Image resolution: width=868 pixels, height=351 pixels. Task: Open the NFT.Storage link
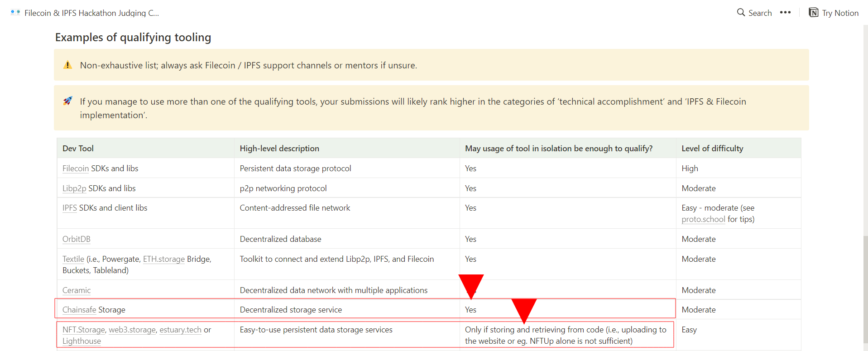coord(83,330)
